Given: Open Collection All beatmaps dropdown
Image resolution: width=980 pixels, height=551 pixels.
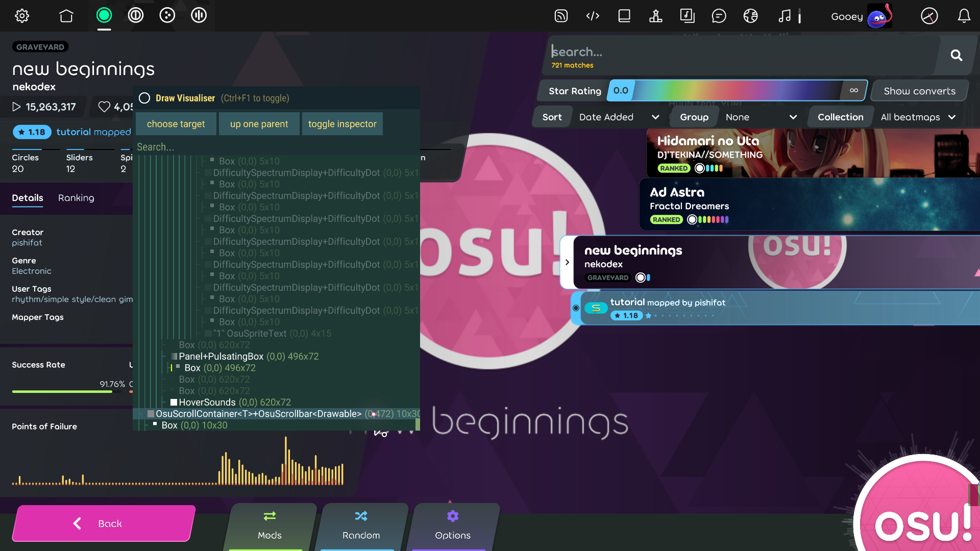Looking at the screenshot, I should click(x=918, y=117).
